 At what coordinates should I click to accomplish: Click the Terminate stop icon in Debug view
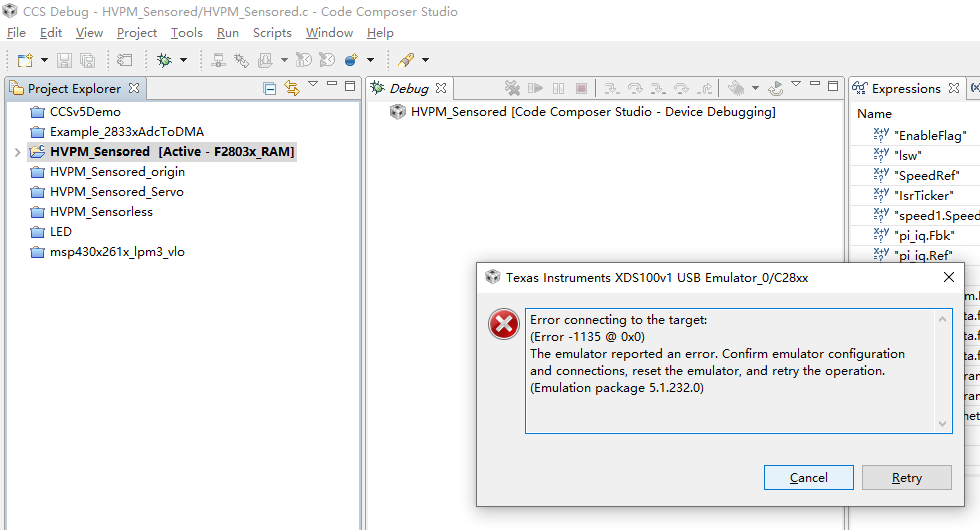581,89
